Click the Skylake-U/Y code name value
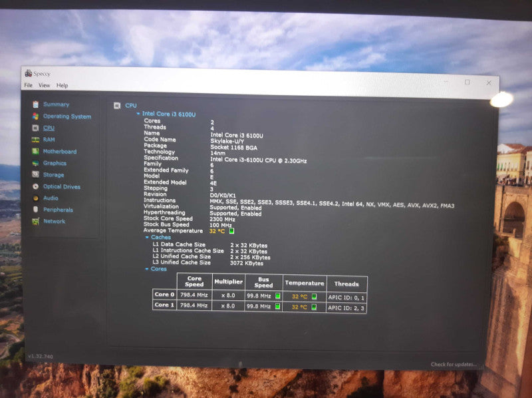The image size is (532, 398). tap(227, 141)
